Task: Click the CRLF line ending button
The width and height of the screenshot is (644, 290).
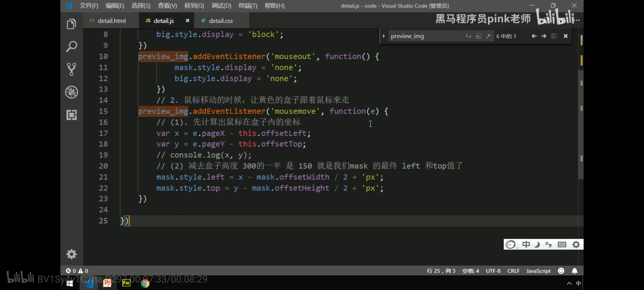Action: 513,271
